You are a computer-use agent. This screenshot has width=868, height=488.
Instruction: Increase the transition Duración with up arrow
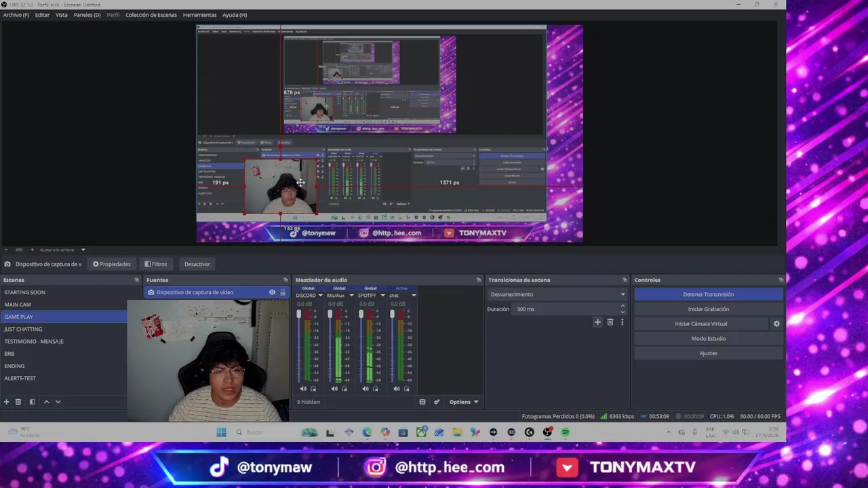(623, 306)
